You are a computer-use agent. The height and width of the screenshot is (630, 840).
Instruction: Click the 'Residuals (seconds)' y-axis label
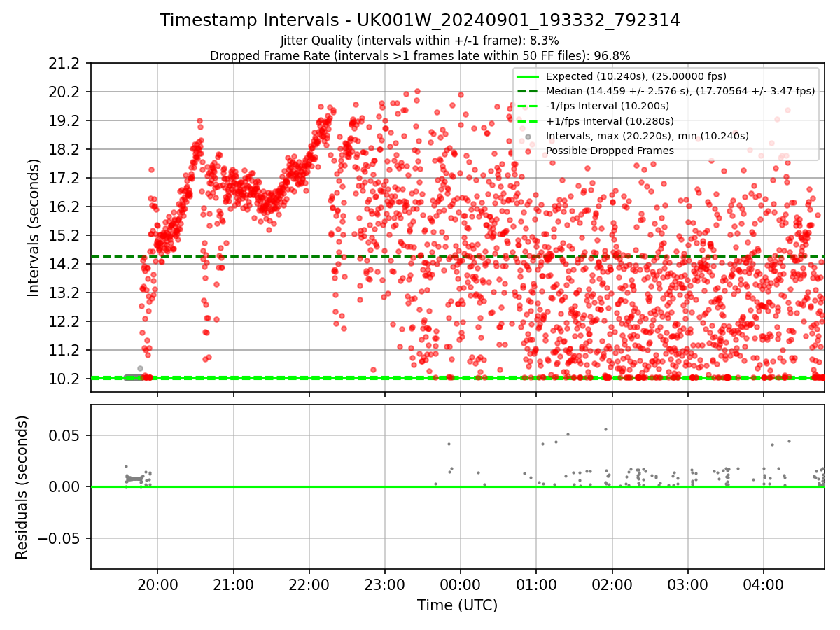coord(22,487)
